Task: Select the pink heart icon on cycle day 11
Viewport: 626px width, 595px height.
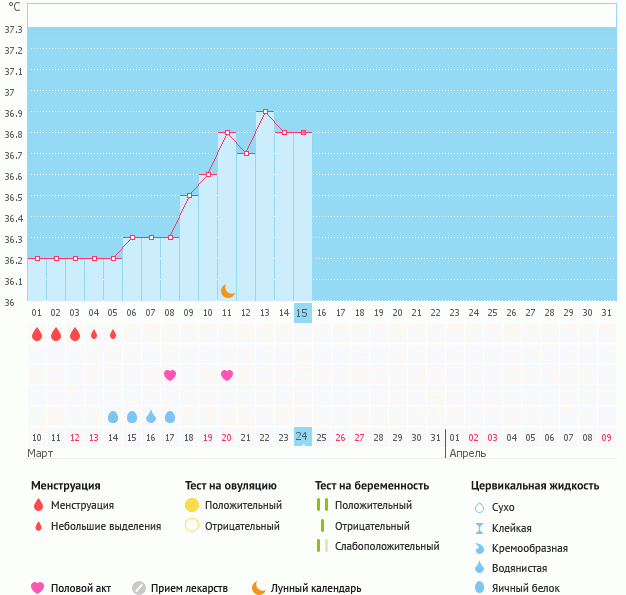Action: 227,375
